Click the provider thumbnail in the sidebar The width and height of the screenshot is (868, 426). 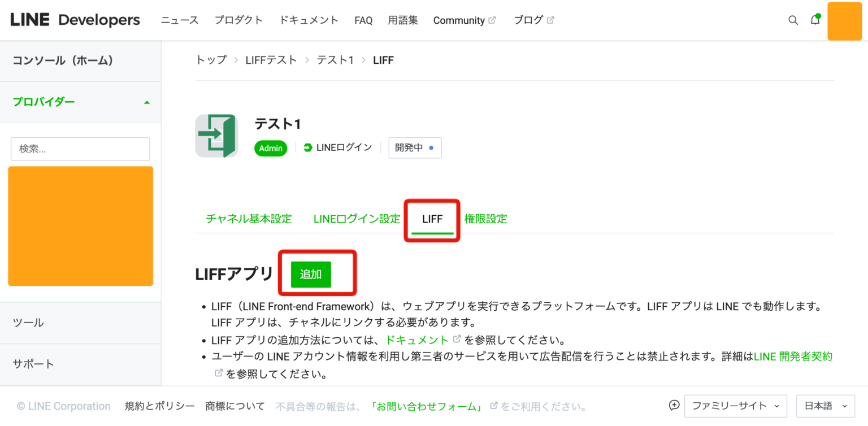[80, 226]
